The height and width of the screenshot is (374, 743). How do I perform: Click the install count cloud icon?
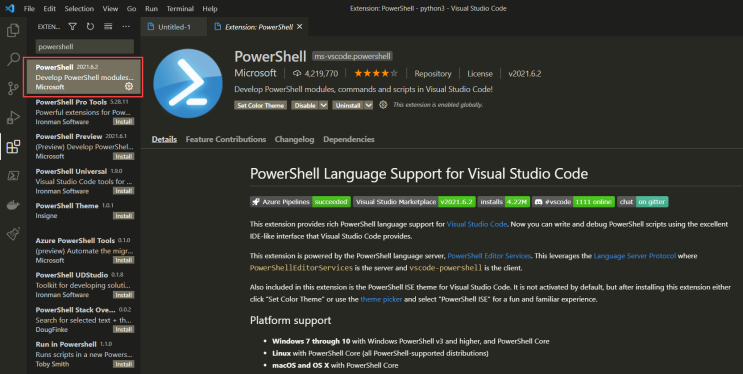tap(297, 73)
